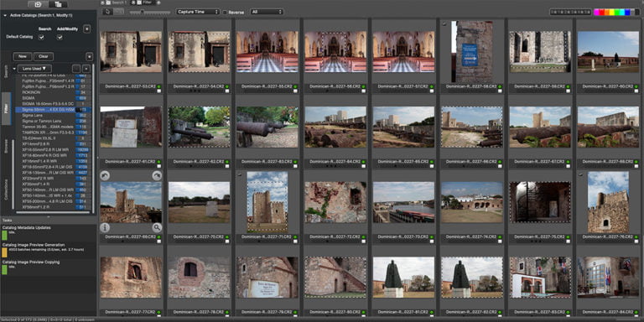Tick the tag checkbox under 0227-53.CR2
Image resolution: width=644 pixels, height=322 pixels.
(159, 91)
